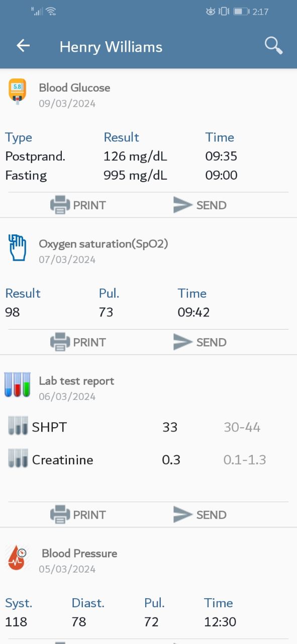Viewport: 297px width, 644px height.
Task: Tap the Lab test report tubes icon
Action: click(18, 385)
